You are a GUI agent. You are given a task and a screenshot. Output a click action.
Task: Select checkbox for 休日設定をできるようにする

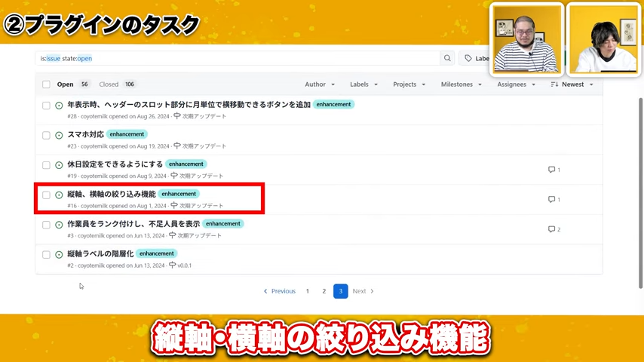tap(47, 165)
